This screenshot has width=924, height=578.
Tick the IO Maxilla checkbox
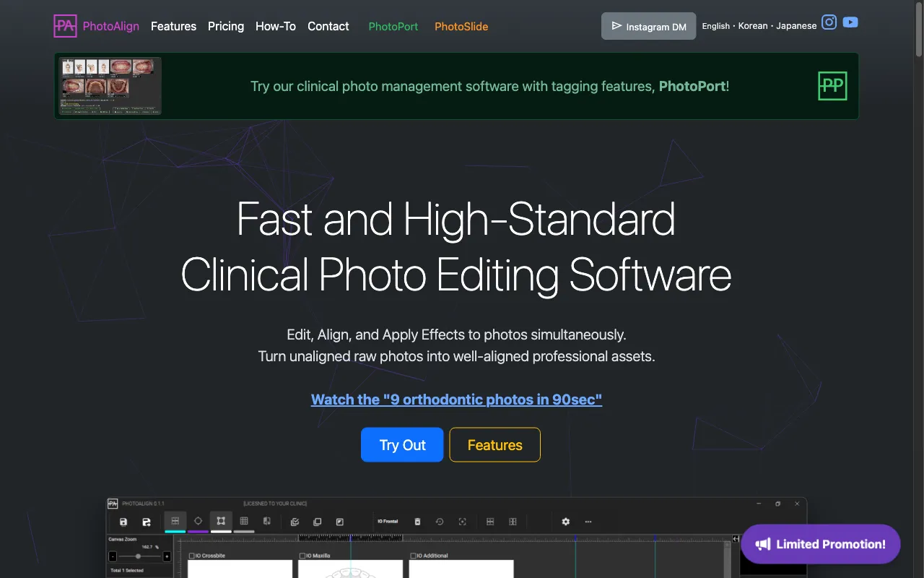[x=302, y=556]
